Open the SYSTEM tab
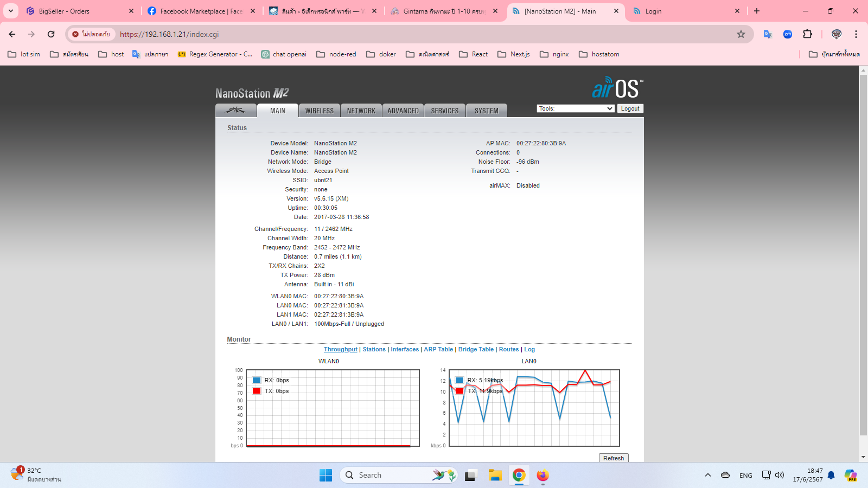Screen dimensions: 868x488 coord(487,111)
